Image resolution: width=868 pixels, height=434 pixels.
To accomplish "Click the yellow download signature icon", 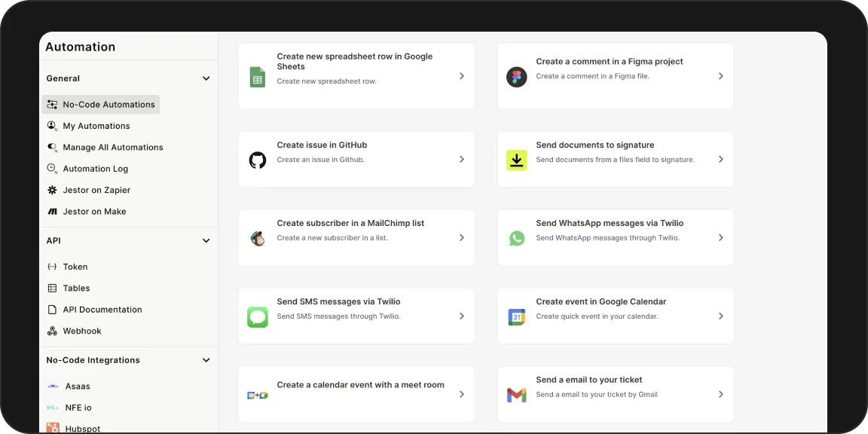I will point(516,160).
